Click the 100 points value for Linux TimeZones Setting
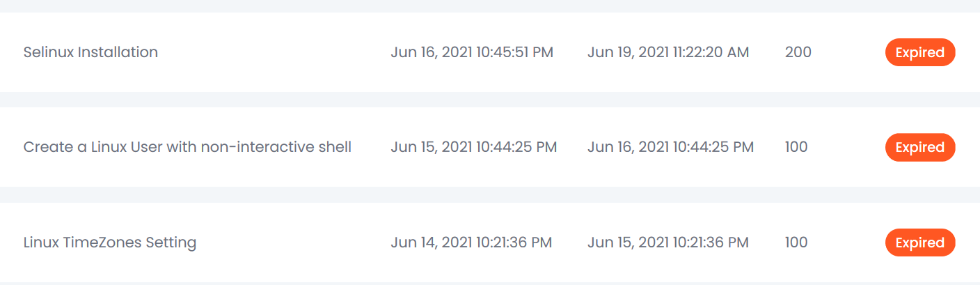This screenshot has width=980, height=285. [796, 242]
